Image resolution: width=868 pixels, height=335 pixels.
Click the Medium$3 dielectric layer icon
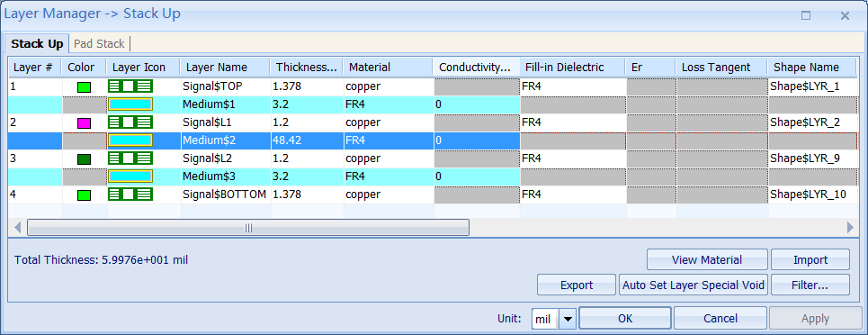(x=130, y=177)
